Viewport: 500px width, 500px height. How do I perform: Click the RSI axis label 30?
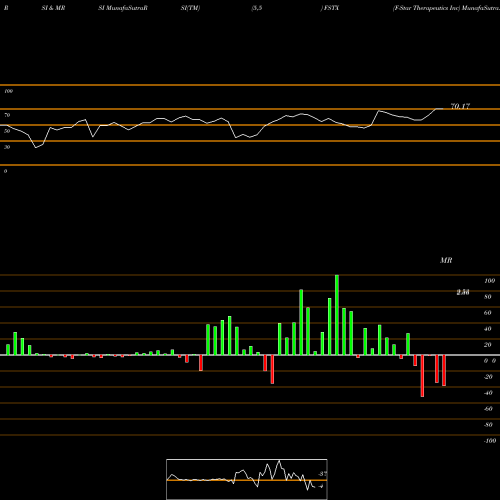(x=7, y=147)
